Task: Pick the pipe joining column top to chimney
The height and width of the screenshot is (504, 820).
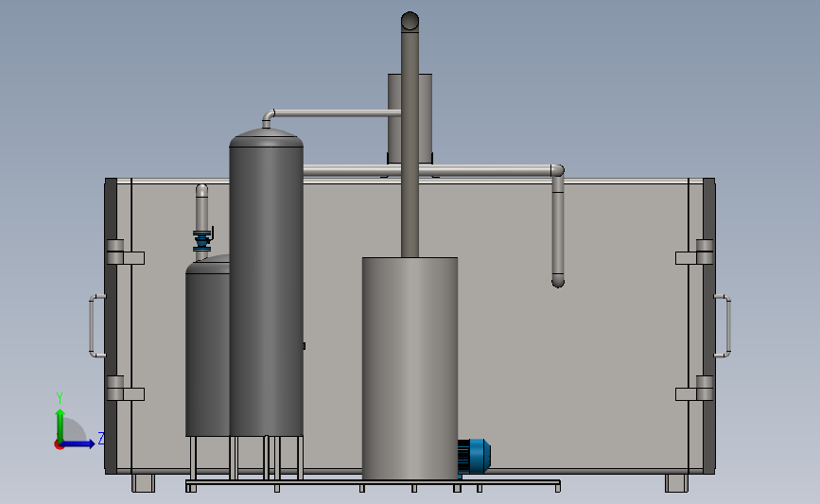Action: point(338,113)
